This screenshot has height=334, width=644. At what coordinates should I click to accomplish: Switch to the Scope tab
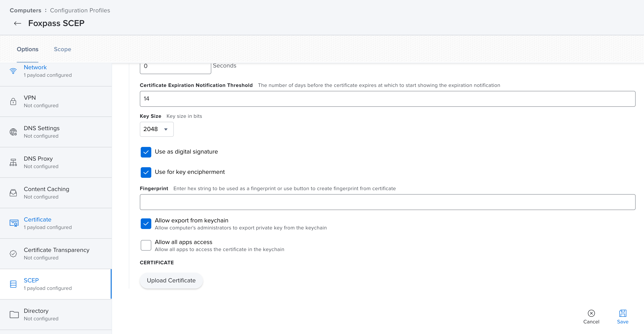[62, 49]
